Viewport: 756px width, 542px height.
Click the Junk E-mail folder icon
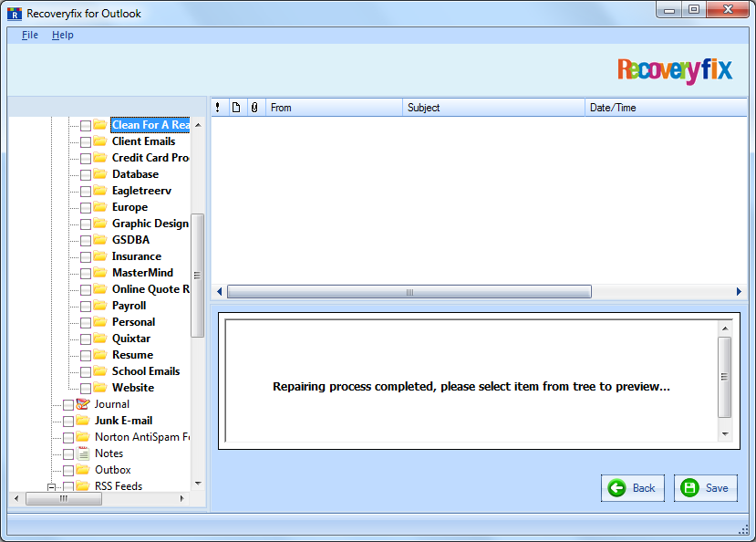coord(83,420)
